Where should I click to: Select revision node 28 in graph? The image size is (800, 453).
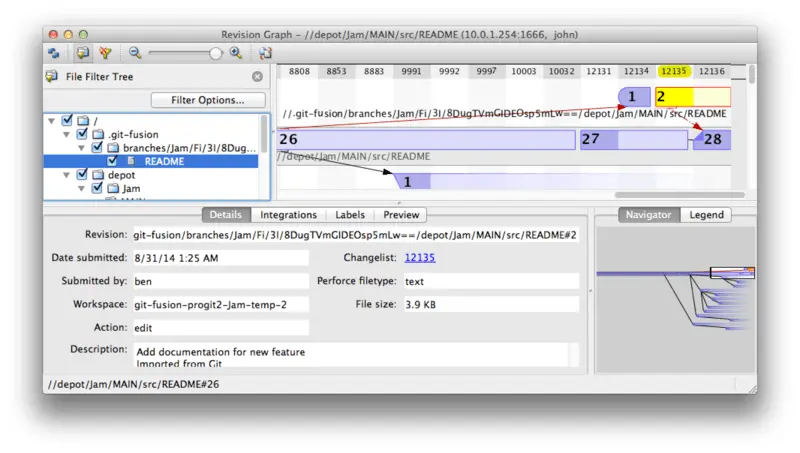click(713, 139)
